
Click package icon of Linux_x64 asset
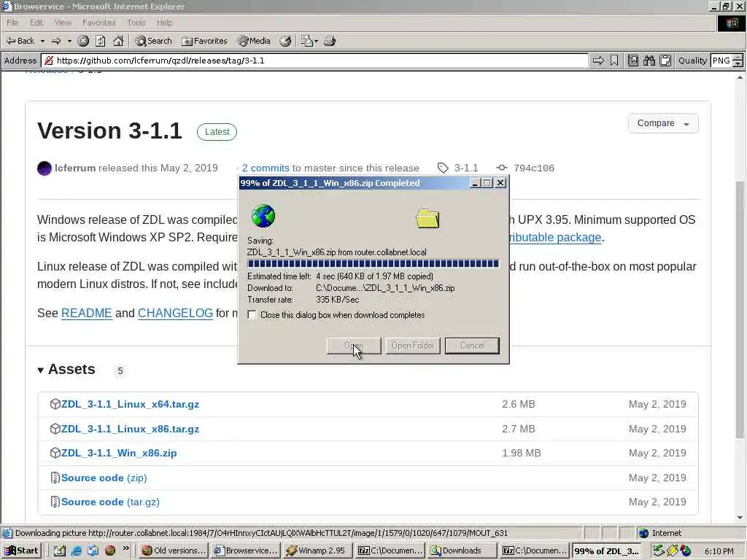(55, 404)
